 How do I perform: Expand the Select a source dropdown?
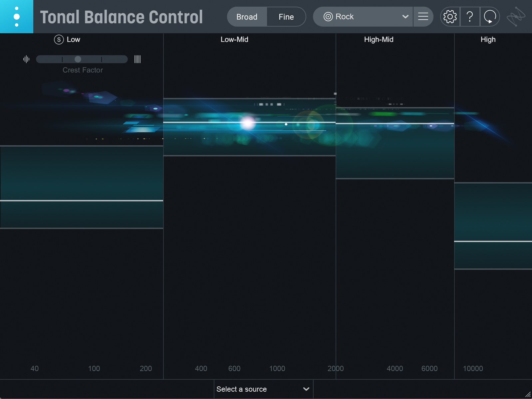[x=263, y=389]
